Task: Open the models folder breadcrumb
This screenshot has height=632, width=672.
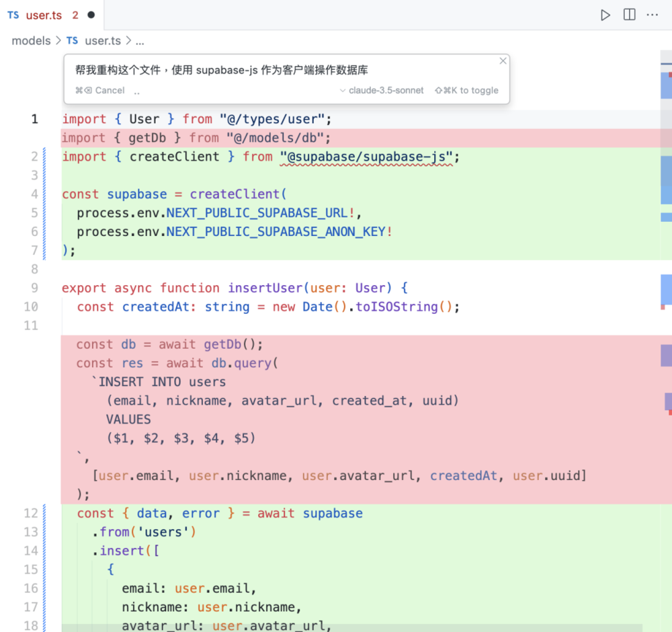Action: [x=31, y=41]
